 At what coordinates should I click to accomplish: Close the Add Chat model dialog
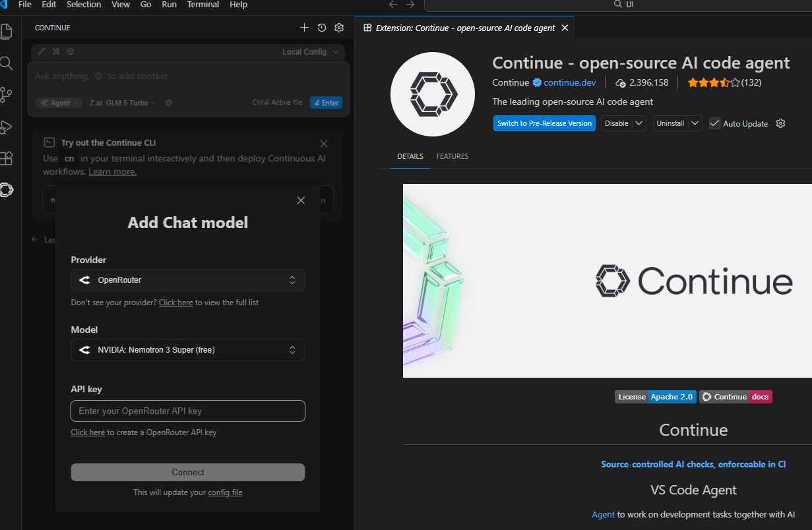(301, 200)
